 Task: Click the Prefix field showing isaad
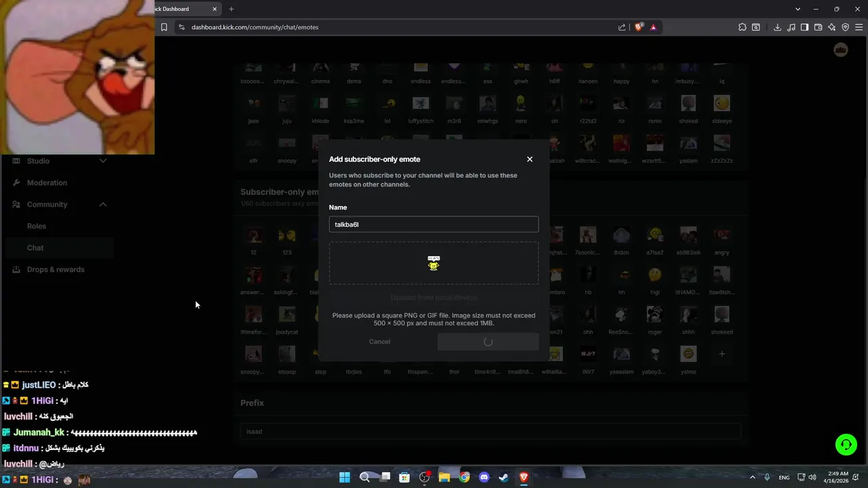490,431
